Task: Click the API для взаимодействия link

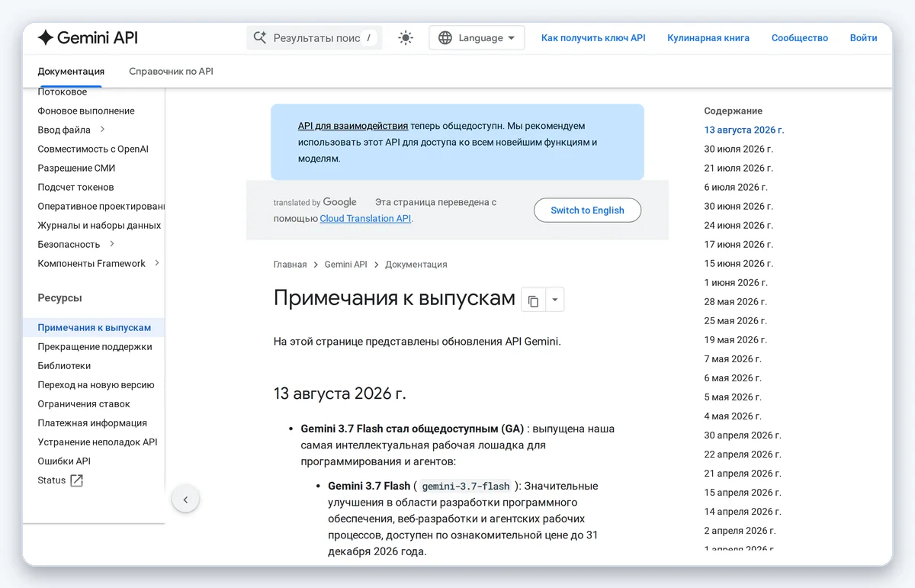Action: (x=353, y=126)
